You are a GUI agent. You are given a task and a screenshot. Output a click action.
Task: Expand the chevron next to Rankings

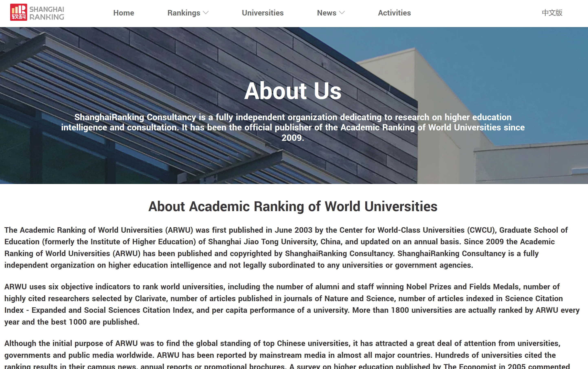point(206,13)
